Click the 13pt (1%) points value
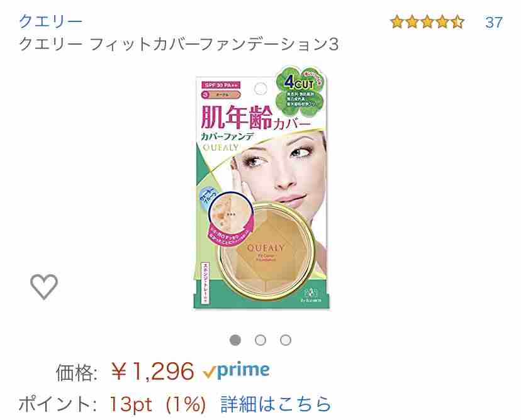This screenshot has width=521, height=420. point(158,405)
